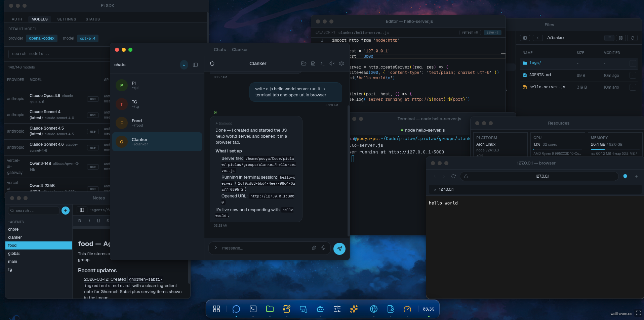Open the terminal icon in Clanker chat header
644x320 pixels.
click(x=322, y=63)
